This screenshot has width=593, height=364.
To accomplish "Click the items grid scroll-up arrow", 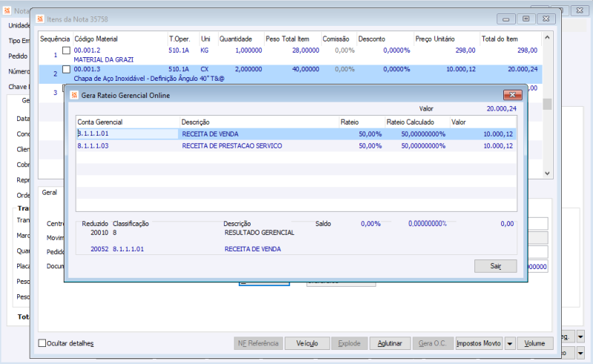I will point(547,38).
